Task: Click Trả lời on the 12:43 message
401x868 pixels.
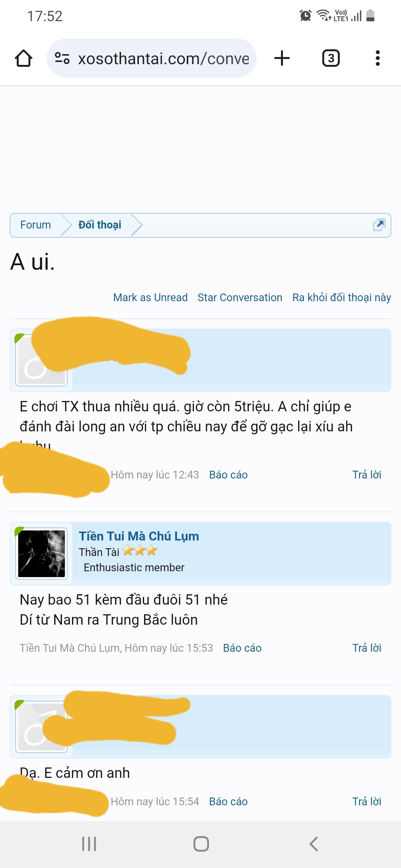Action: coord(367,475)
